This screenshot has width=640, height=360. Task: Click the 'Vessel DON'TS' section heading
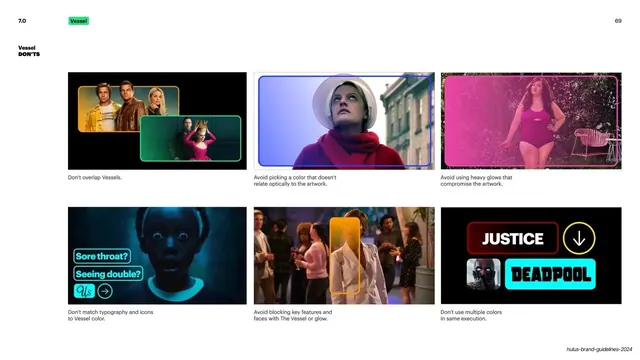point(29,51)
